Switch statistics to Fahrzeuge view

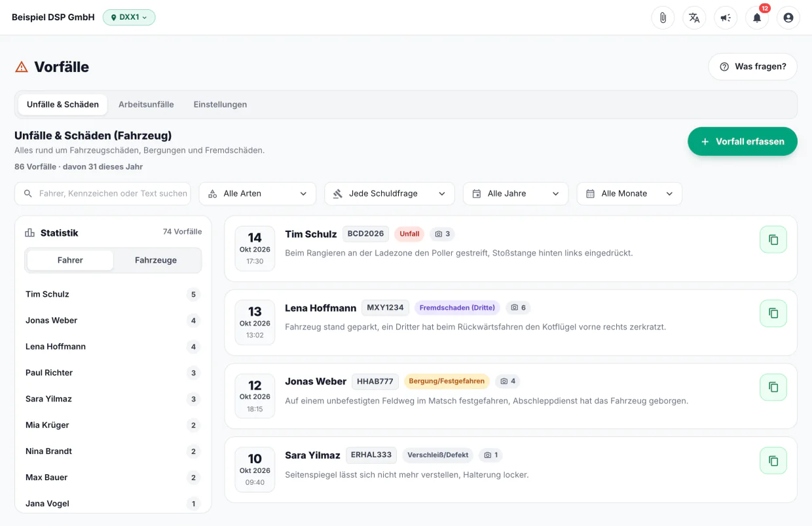[x=156, y=260]
